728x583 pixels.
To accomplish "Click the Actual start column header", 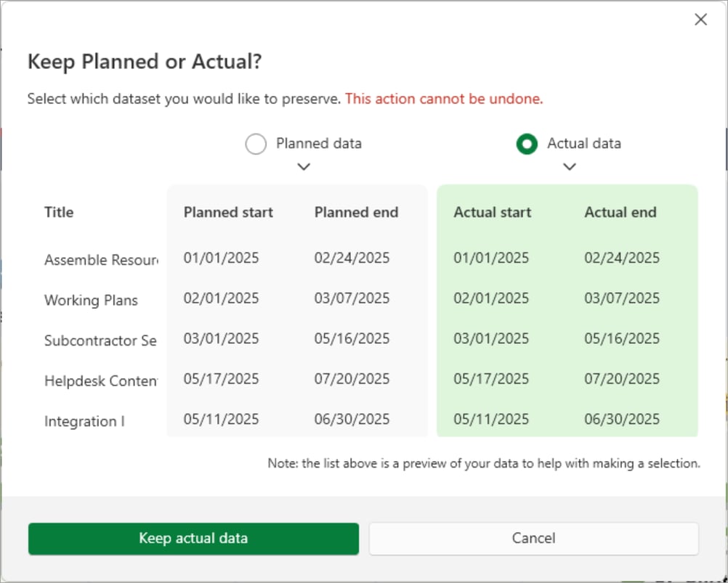I will (x=492, y=212).
